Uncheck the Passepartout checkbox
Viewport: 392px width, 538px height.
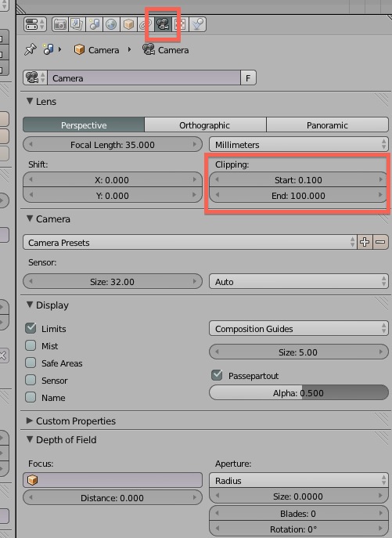point(217,375)
